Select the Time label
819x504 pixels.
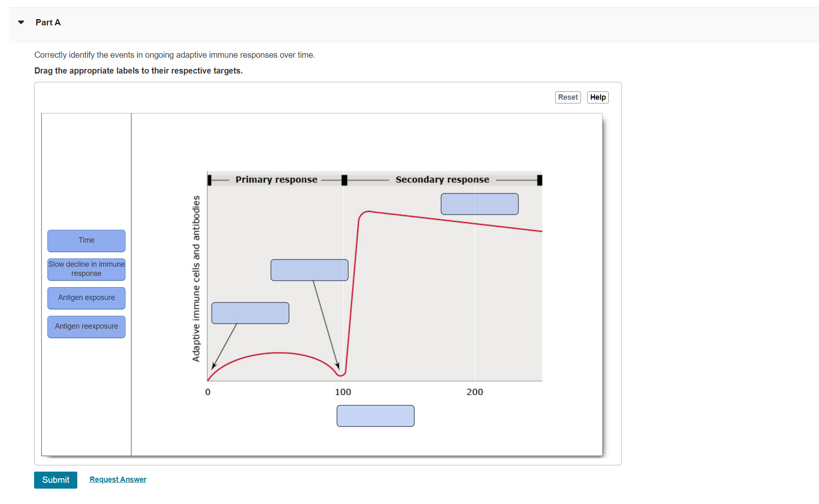(x=86, y=241)
